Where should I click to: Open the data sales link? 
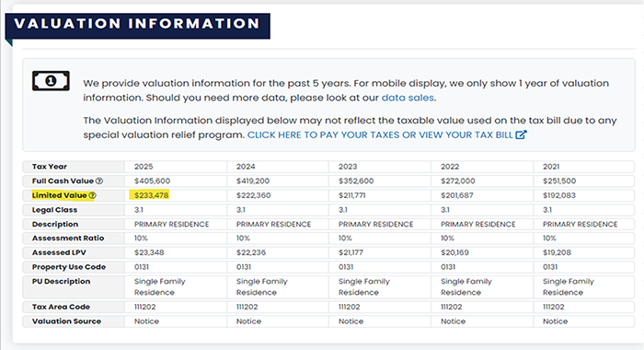(x=408, y=98)
